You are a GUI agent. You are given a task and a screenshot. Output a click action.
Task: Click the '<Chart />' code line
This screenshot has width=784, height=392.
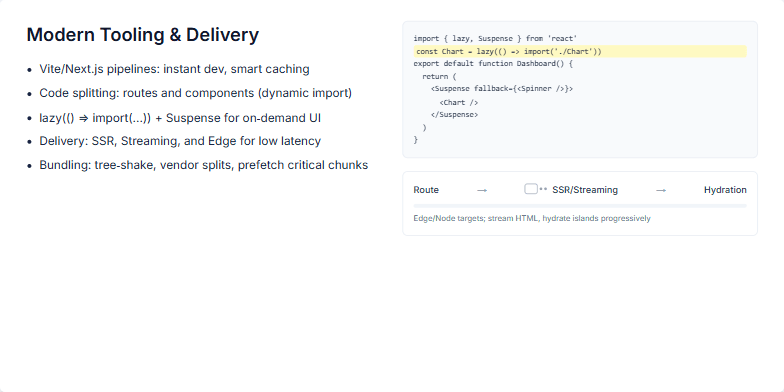pos(459,102)
